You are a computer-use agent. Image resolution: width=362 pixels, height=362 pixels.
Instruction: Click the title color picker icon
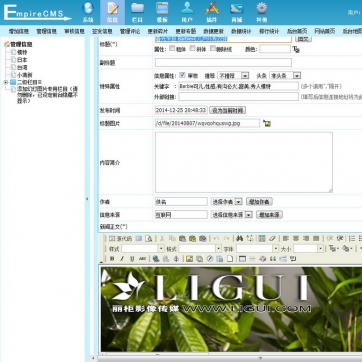tap(296, 49)
